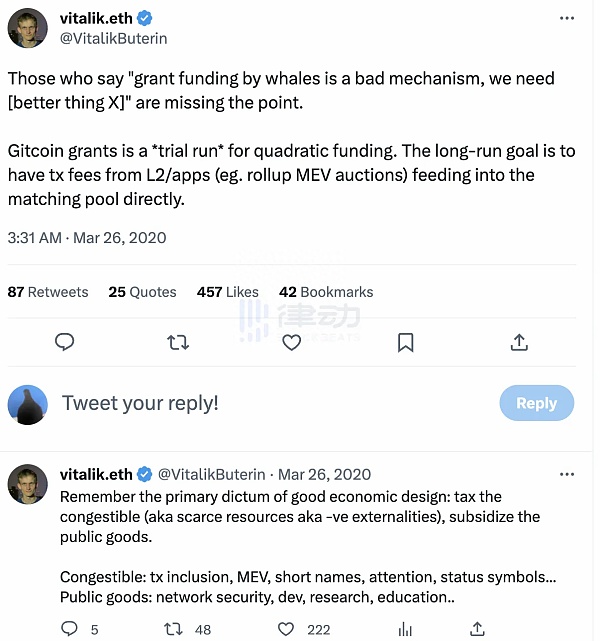Click the reply icon under the main tweet
600x641 pixels.
tap(65, 342)
